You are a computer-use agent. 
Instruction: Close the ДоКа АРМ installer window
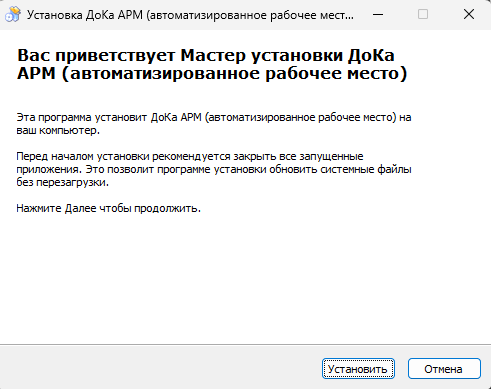tap(469, 15)
